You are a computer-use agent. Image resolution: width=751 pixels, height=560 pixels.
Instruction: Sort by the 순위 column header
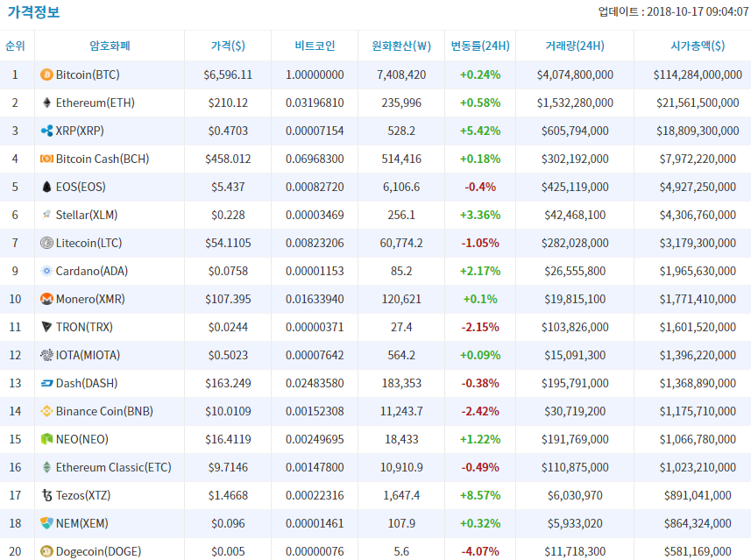(15, 46)
